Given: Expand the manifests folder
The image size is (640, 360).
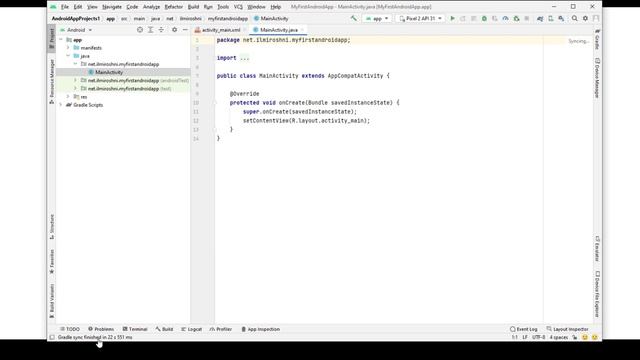Looking at the screenshot, I should 68,48.
